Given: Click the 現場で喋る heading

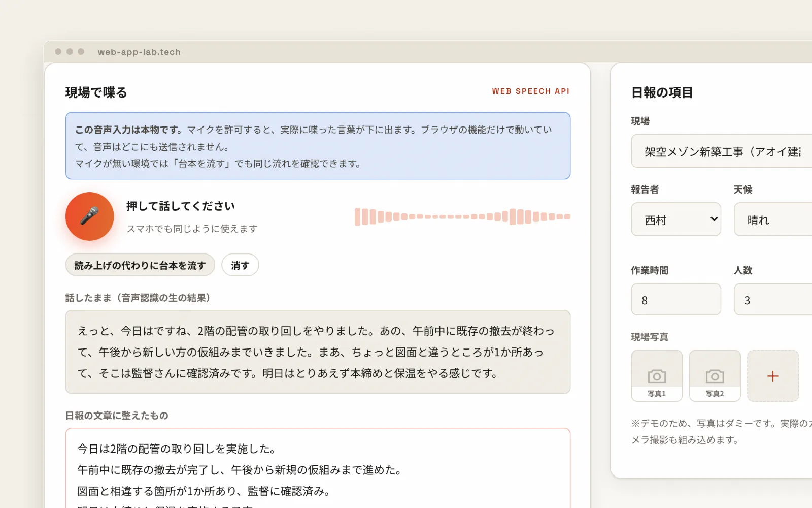Looking at the screenshot, I should point(96,92).
